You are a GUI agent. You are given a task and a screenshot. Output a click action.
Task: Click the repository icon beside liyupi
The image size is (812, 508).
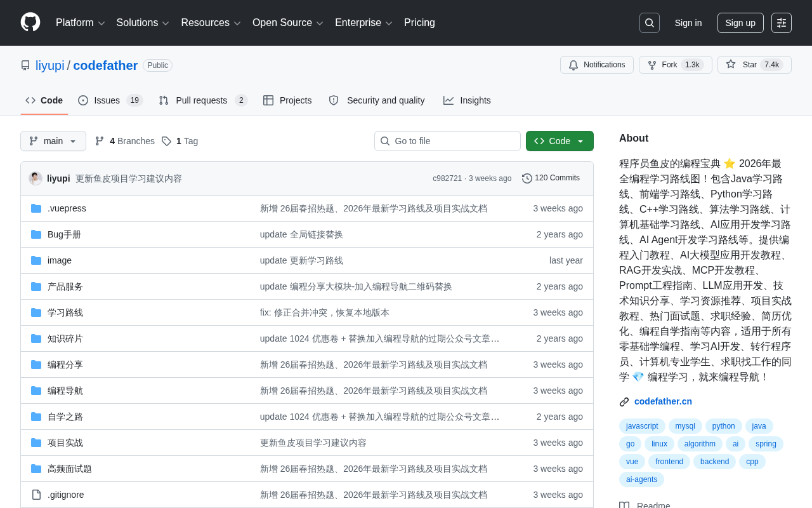click(25, 65)
